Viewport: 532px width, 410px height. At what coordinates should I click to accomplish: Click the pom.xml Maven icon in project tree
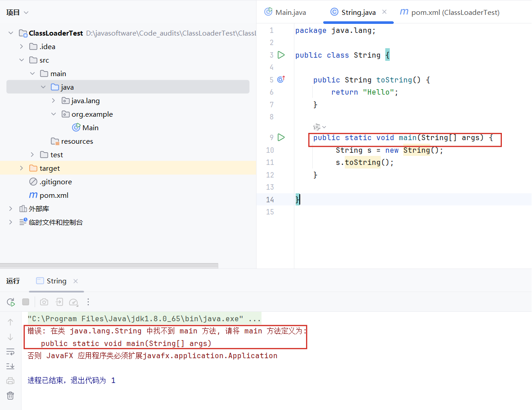click(33, 195)
